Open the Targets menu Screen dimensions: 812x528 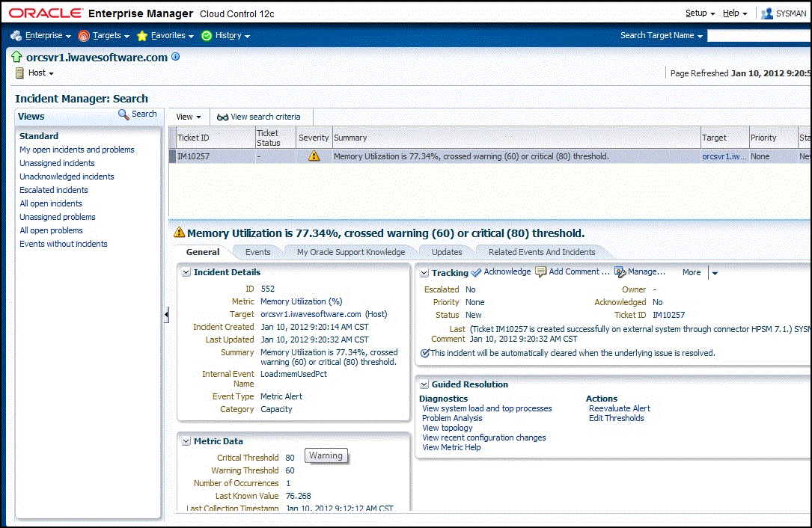(112, 36)
